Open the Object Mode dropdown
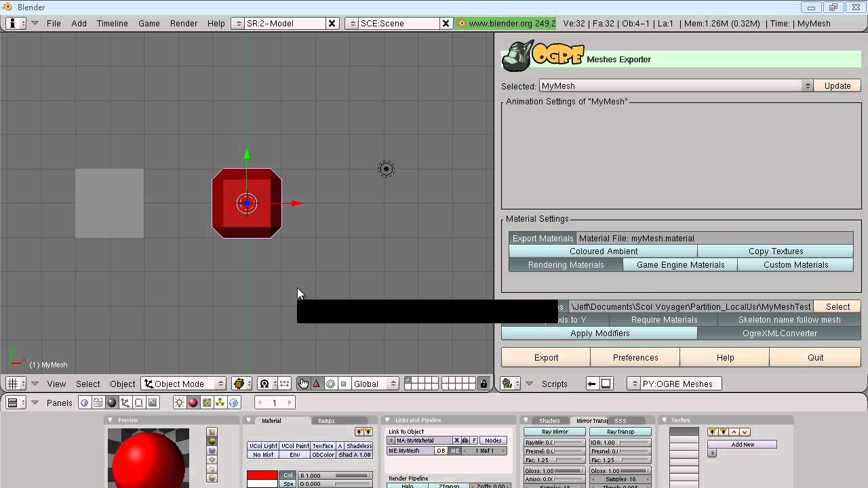 [184, 384]
